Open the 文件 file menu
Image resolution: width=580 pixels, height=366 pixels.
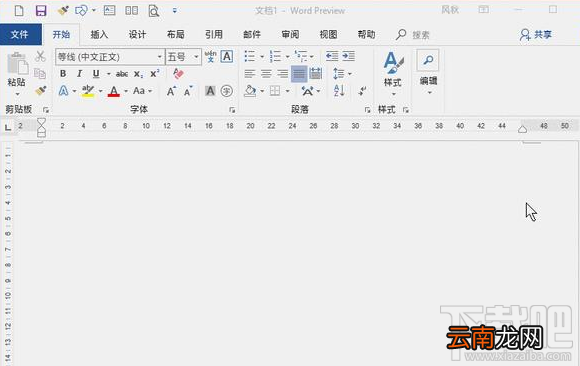click(x=21, y=34)
